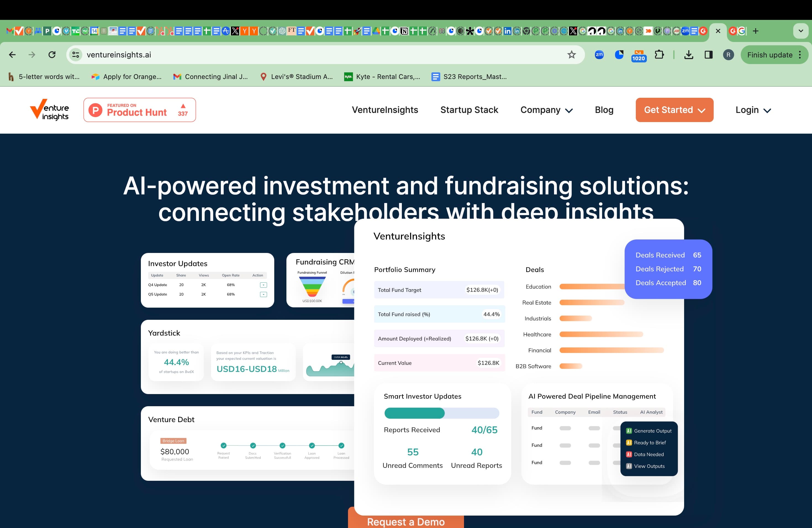The image size is (812, 528).
Task: Open Chrome downloads icon
Action: [x=689, y=55]
